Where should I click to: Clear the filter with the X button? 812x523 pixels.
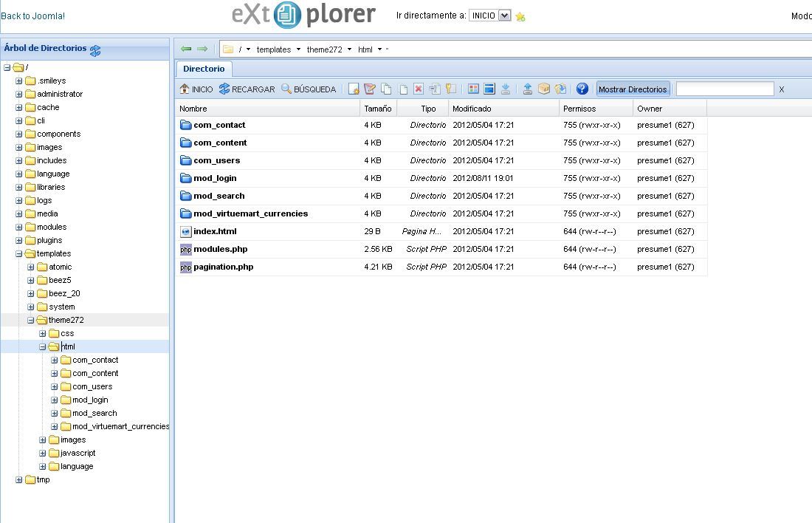coord(782,89)
